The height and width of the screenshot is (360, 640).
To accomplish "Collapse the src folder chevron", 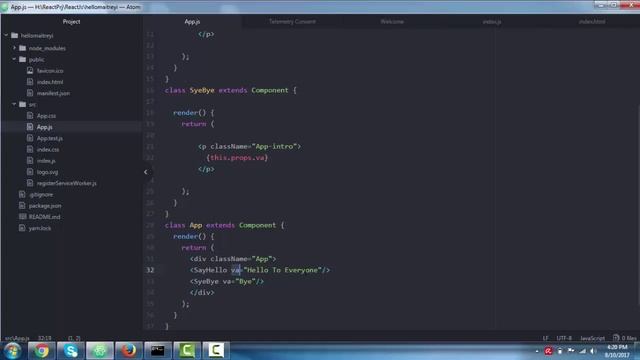I will (14, 104).
